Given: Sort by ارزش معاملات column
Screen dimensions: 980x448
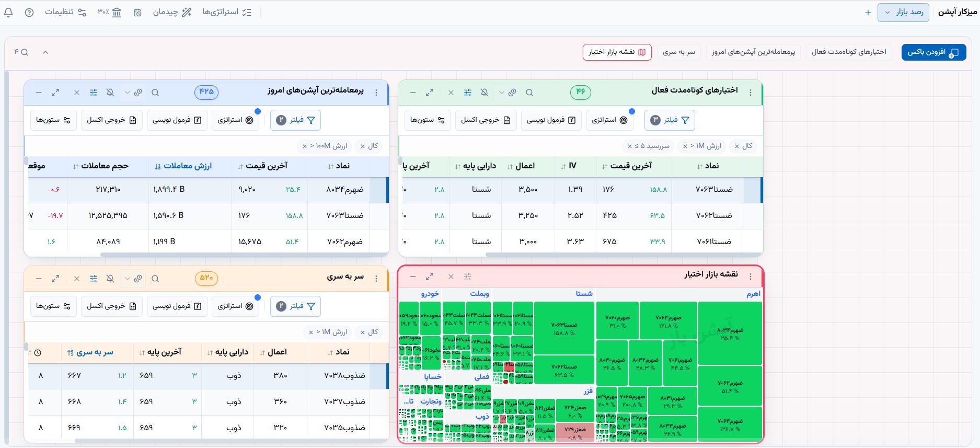Looking at the screenshot, I should (183, 166).
